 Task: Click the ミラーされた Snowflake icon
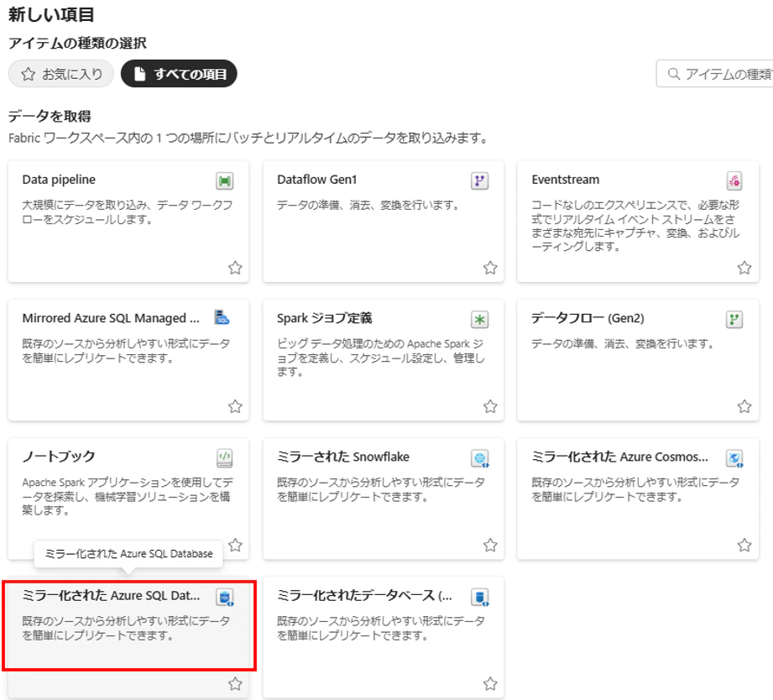tap(480, 458)
